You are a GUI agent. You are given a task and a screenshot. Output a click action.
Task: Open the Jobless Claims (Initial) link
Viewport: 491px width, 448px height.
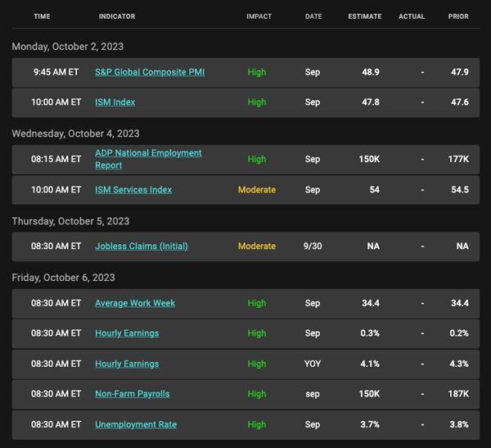pyautogui.click(x=142, y=246)
